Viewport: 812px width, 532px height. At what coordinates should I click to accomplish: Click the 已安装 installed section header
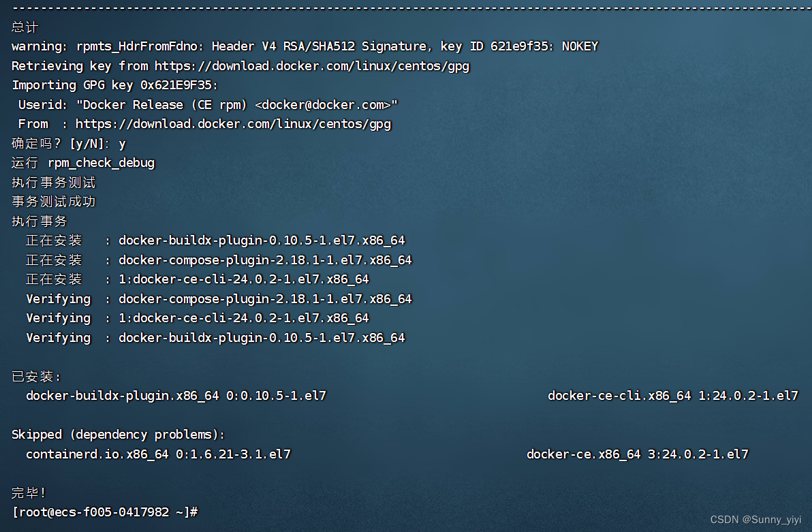[31, 376]
